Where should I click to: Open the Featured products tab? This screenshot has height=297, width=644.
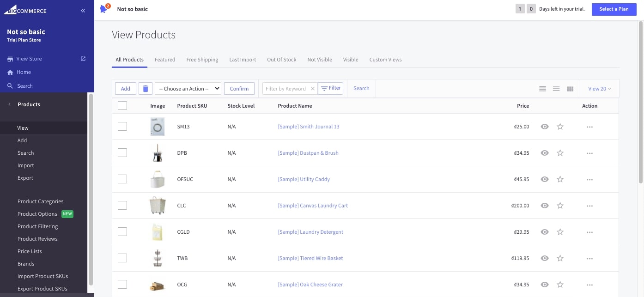165,59
